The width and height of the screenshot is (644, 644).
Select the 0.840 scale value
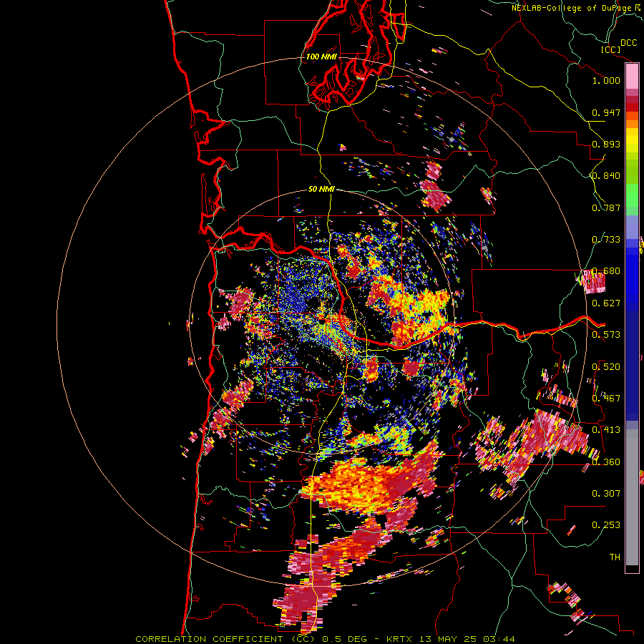coord(606,176)
